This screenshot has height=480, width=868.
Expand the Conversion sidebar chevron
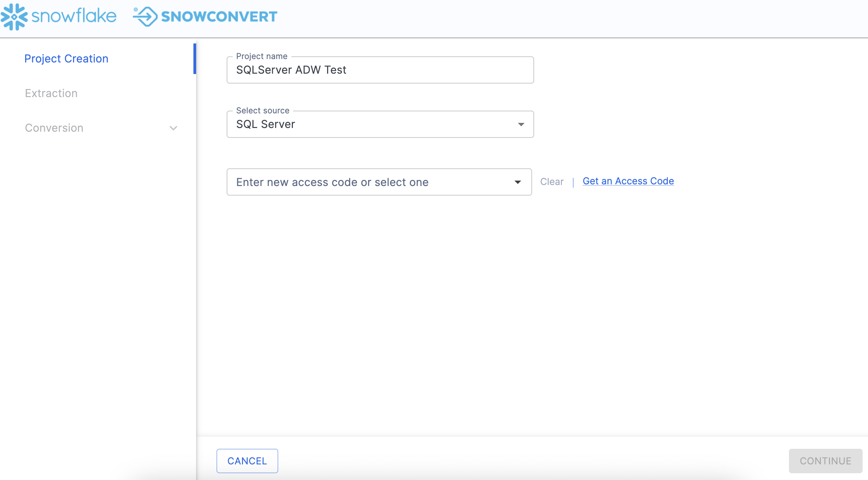173,128
